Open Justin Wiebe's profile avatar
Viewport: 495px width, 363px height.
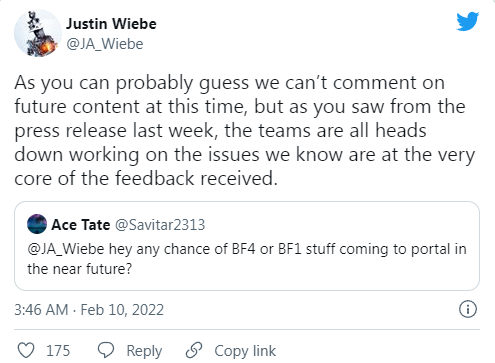pos(38,33)
